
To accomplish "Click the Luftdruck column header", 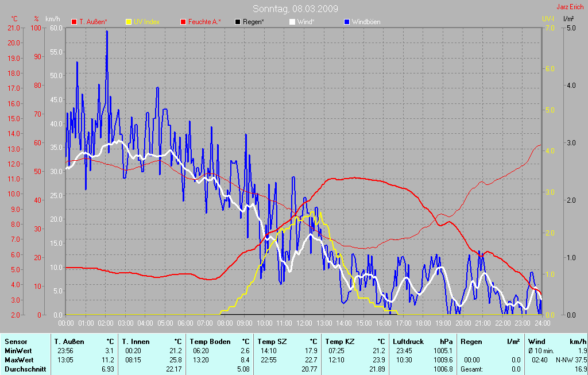I will point(408,342).
